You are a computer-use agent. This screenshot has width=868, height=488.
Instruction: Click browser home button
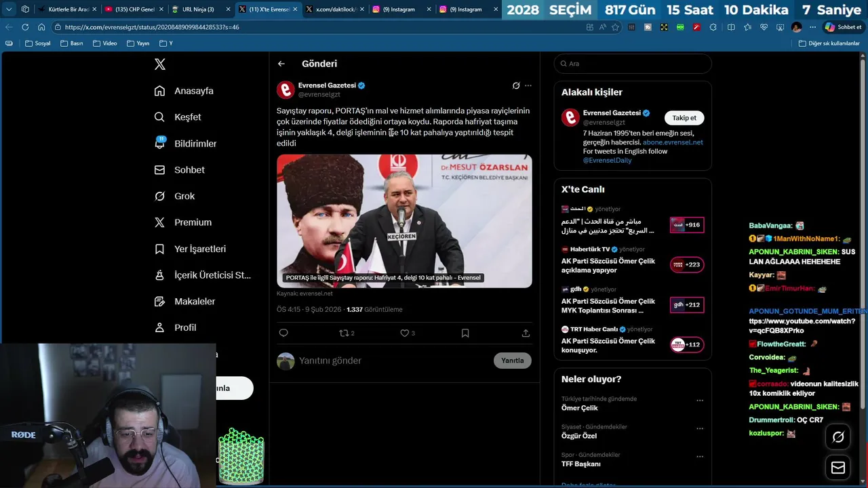point(41,27)
